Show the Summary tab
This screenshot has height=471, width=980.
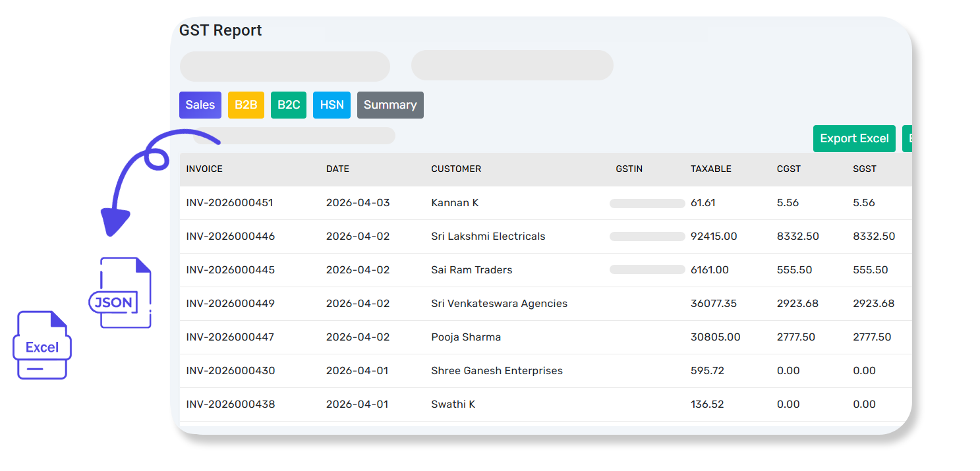[390, 105]
